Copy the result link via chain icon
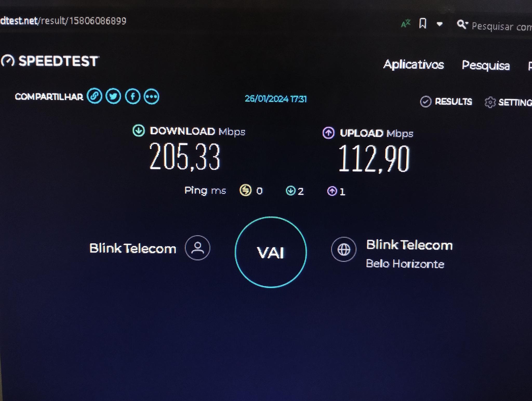Viewport: 532px width, 401px height. click(x=94, y=96)
